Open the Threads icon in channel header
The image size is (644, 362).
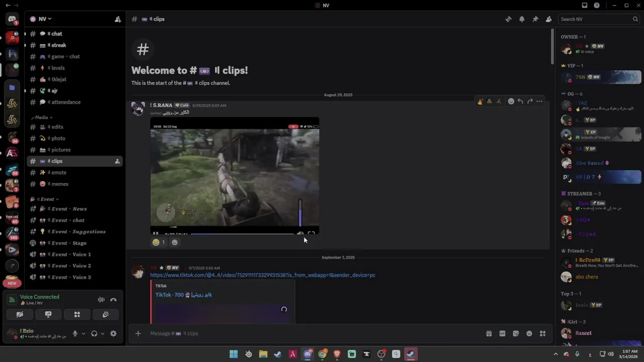[x=508, y=19]
